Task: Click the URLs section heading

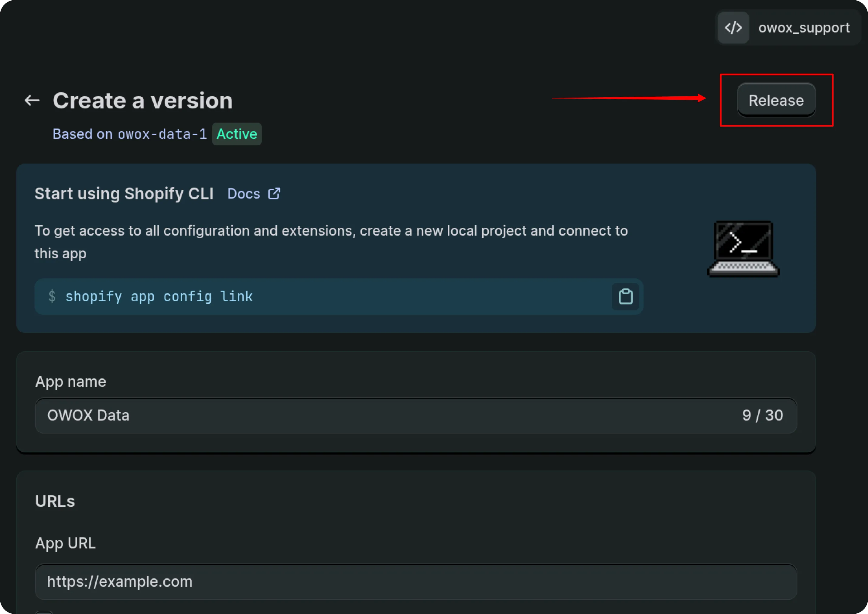Action: point(55,501)
